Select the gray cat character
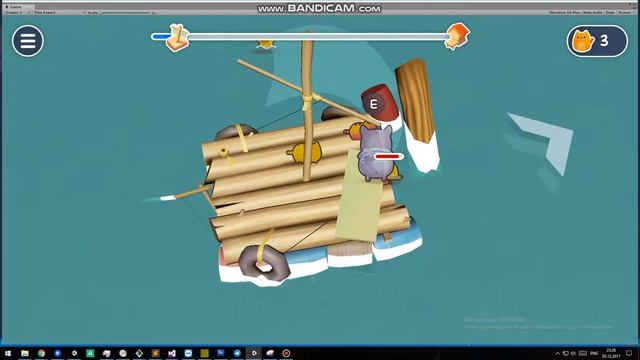Viewport: 640px width, 360px height. click(375, 153)
